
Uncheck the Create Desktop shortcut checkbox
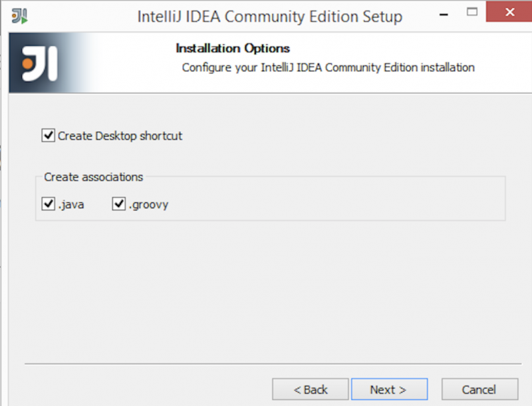pyautogui.click(x=48, y=136)
